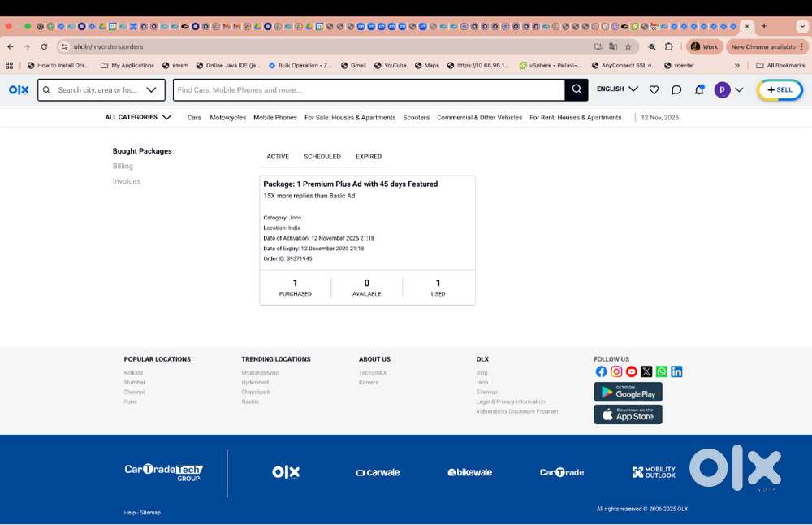
Task: Click the YouTube icon under Follow Us
Action: tap(632, 371)
